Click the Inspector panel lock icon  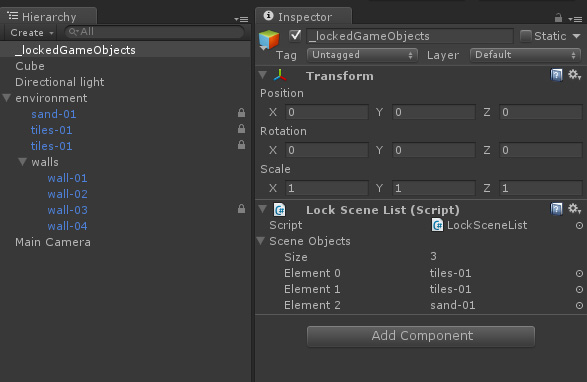tap(558, 18)
